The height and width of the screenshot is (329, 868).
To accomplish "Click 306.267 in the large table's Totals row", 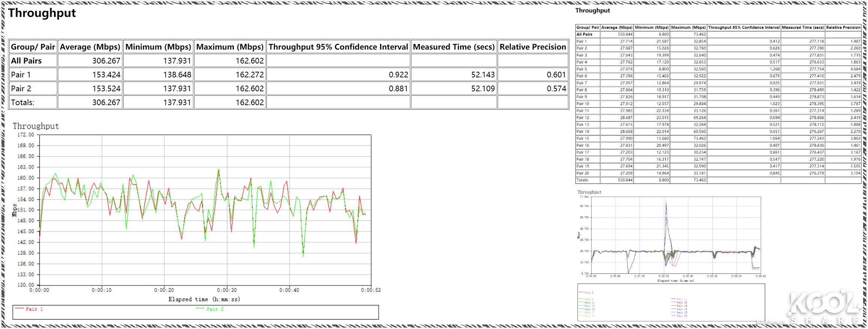I will tap(107, 103).
